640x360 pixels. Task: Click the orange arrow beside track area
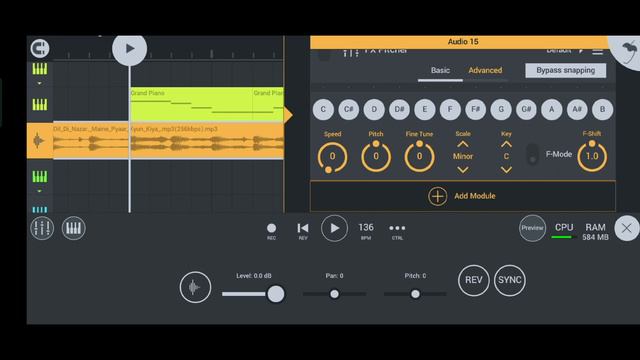click(289, 115)
